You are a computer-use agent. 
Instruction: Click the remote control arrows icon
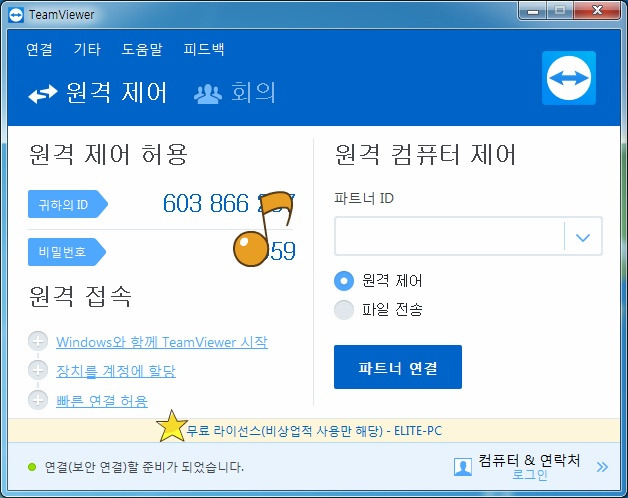[43, 94]
